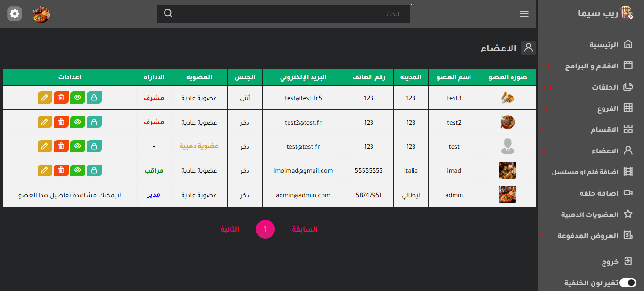
Task: Click the خروج logout icon
Action: tap(628, 261)
